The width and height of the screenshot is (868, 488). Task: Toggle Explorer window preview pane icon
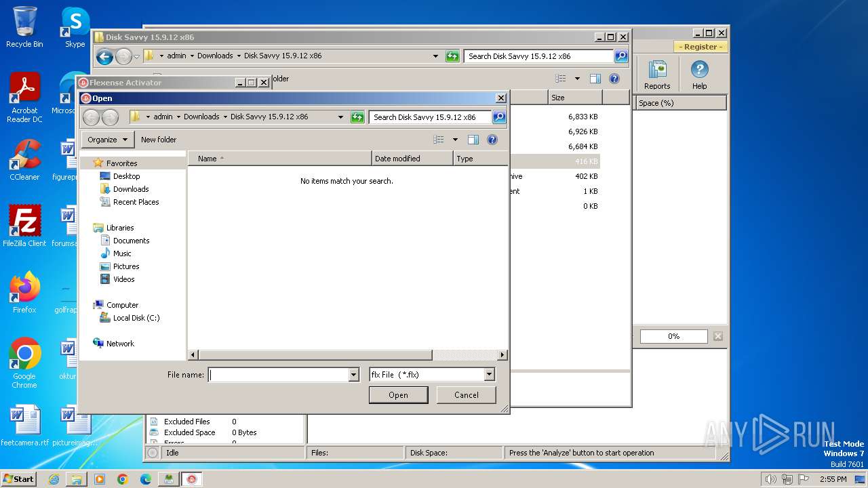pyautogui.click(x=595, y=79)
